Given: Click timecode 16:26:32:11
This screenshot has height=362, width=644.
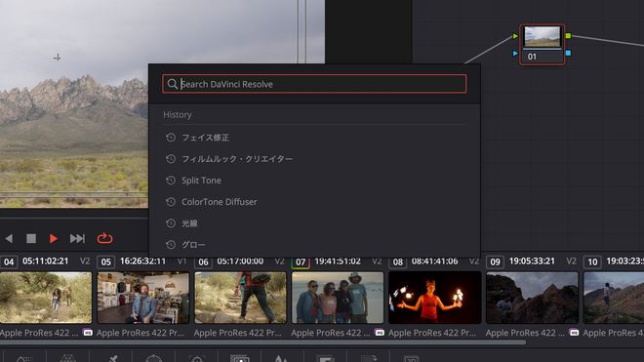Looking at the screenshot, I should click(x=142, y=261).
